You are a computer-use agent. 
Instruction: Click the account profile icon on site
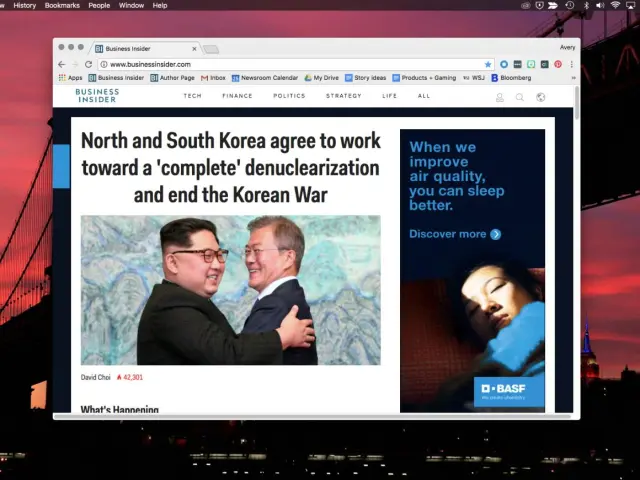tap(500, 97)
